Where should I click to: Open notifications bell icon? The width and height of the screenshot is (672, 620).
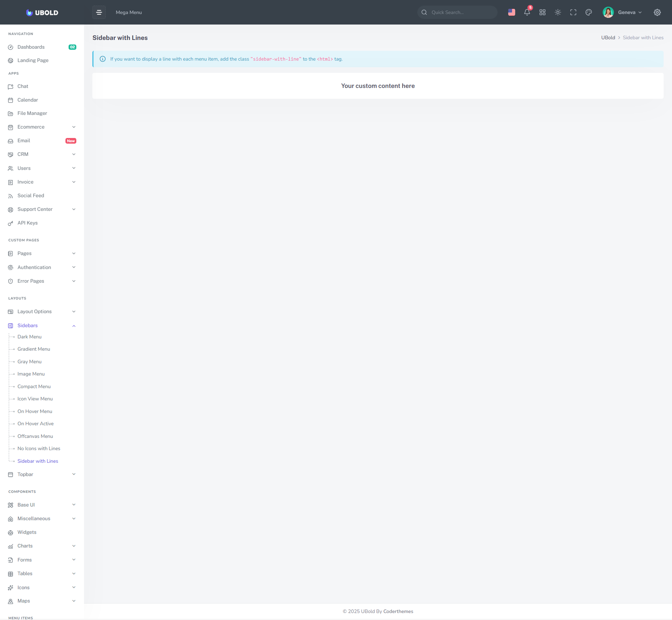[x=527, y=12]
